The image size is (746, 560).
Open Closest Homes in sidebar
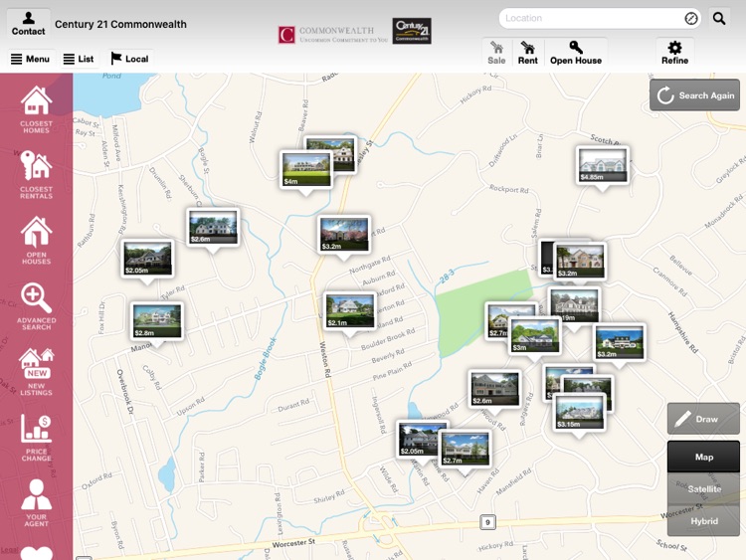[x=36, y=109]
